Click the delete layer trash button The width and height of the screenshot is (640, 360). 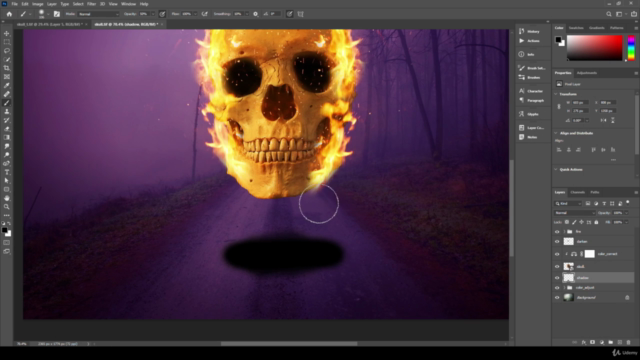[x=629, y=342]
